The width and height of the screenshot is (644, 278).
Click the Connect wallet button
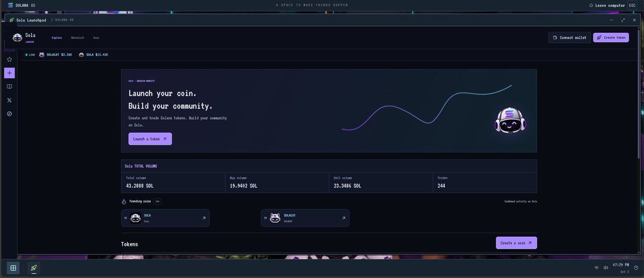pos(569,38)
